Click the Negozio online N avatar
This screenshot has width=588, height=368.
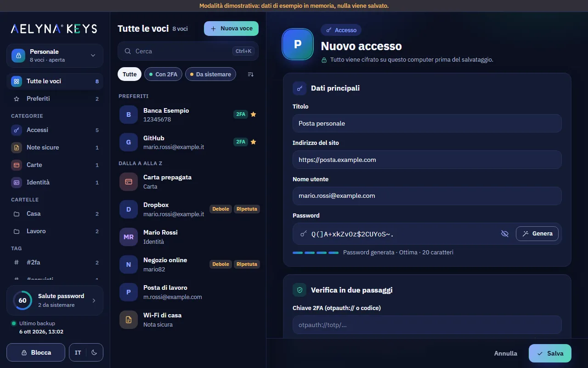(x=129, y=264)
